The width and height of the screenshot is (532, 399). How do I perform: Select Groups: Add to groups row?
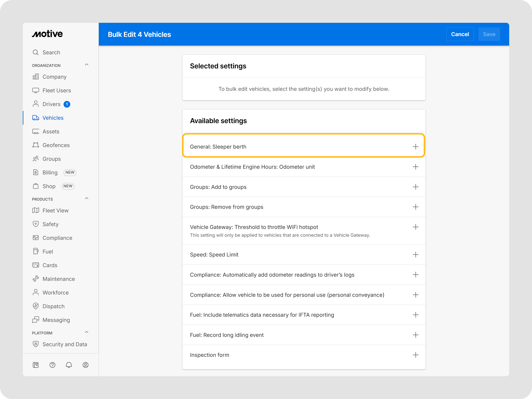303,187
